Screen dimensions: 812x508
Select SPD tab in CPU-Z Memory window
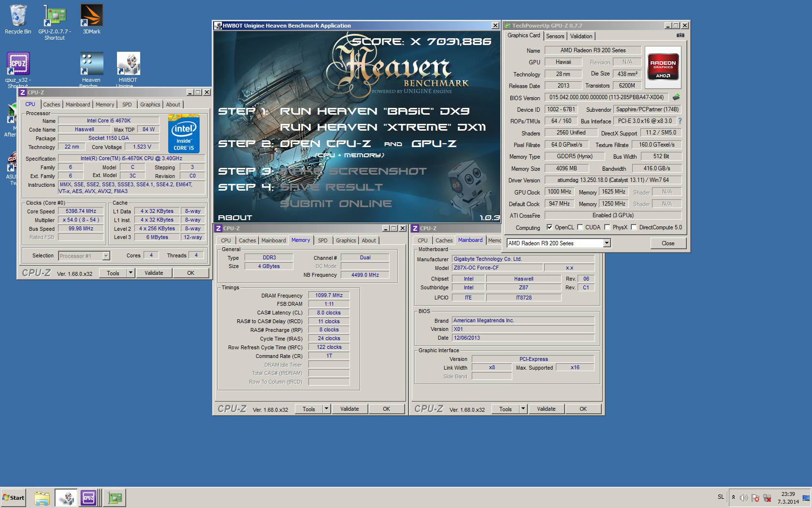point(323,240)
